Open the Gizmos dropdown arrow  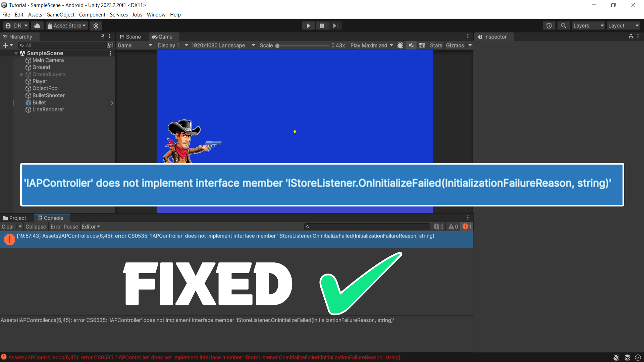pyautogui.click(x=470, y=46)
